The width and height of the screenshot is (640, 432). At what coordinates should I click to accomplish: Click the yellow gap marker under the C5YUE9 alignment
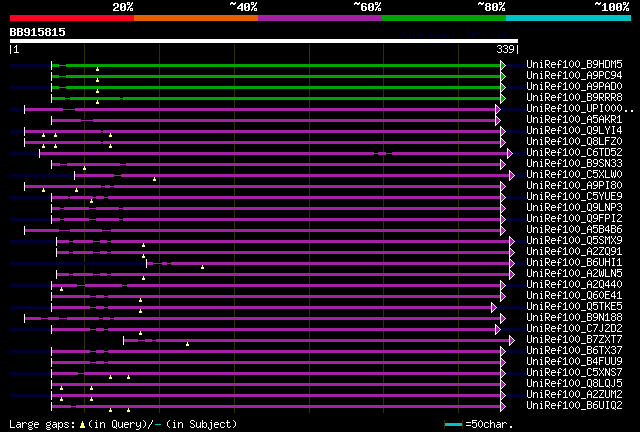[x=91, y=201]
